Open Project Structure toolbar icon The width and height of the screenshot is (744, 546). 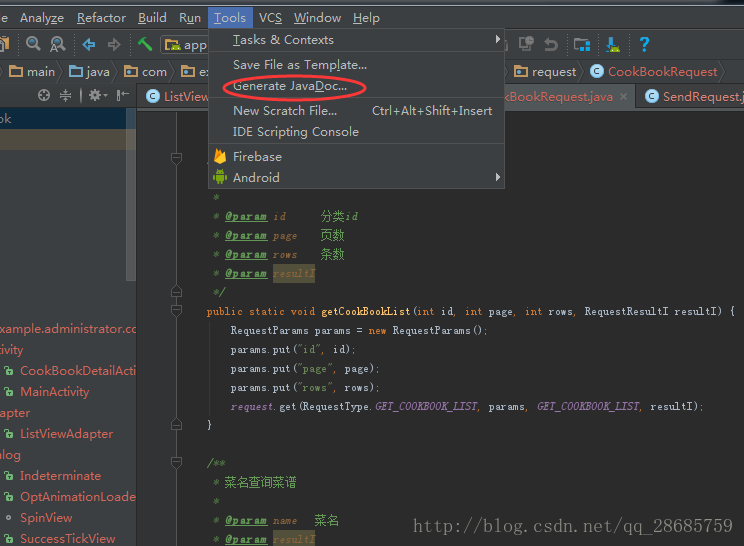[582, 45]
